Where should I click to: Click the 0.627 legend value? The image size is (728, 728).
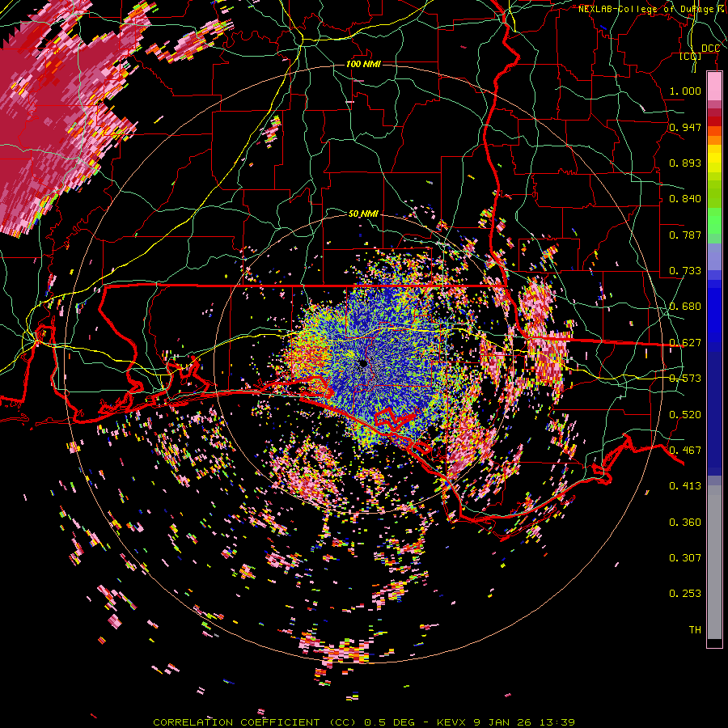(685, 343)
